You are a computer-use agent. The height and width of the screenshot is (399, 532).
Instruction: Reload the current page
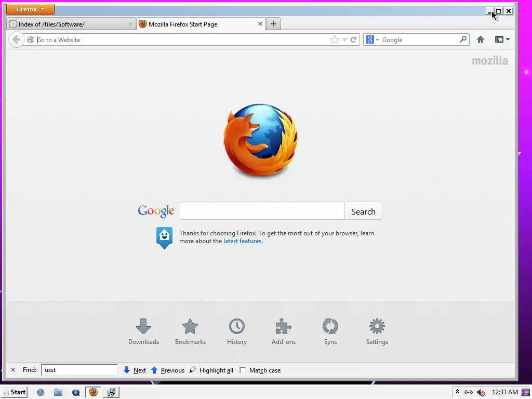coord(353,39)
